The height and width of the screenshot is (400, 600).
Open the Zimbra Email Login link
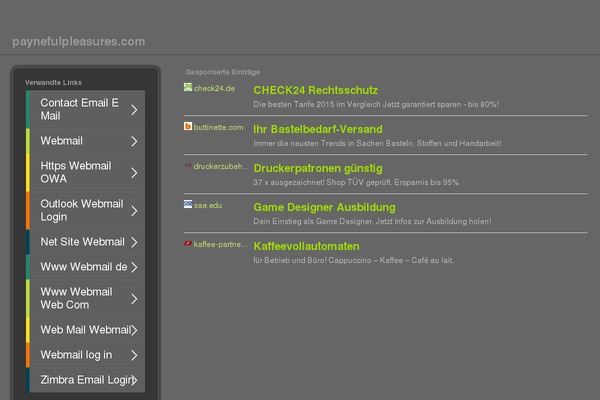(86, 380)
